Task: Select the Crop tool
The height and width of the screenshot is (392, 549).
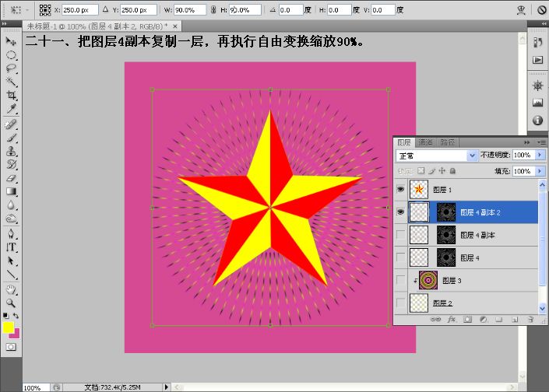Action: click(11, 95)
